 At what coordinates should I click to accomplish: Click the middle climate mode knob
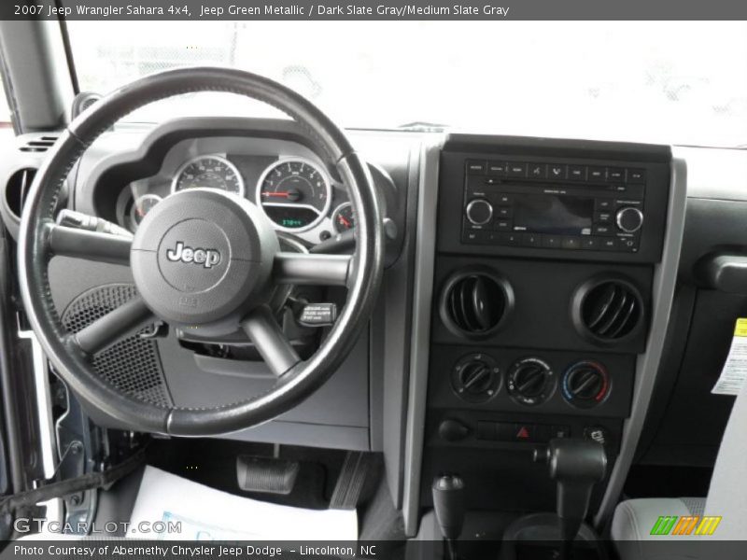[530, 381]
